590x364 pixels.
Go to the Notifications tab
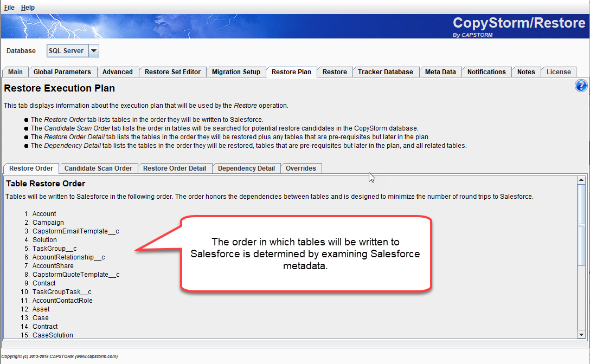coord(486,72)
